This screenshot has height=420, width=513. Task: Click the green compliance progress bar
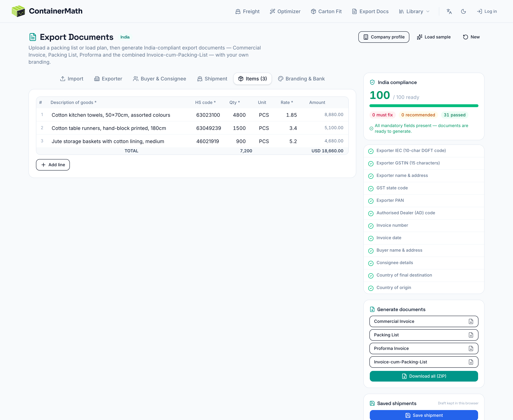424,106
